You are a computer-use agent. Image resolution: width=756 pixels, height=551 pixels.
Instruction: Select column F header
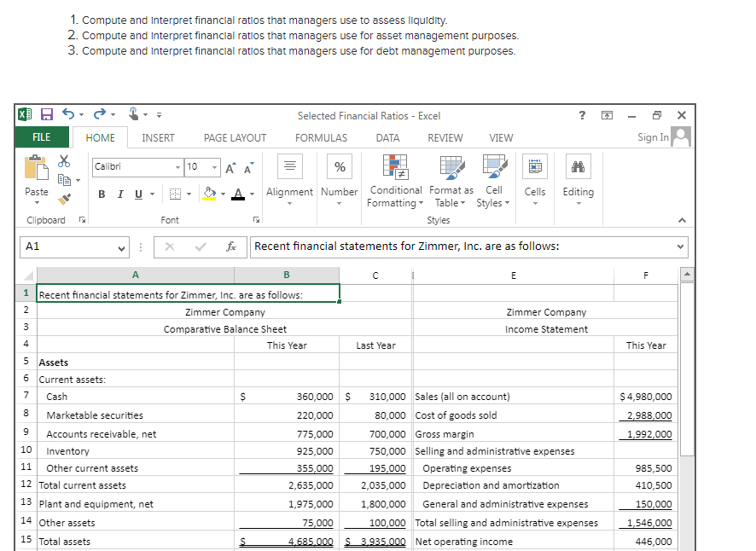pyautogui.click(x=646, y=275)
